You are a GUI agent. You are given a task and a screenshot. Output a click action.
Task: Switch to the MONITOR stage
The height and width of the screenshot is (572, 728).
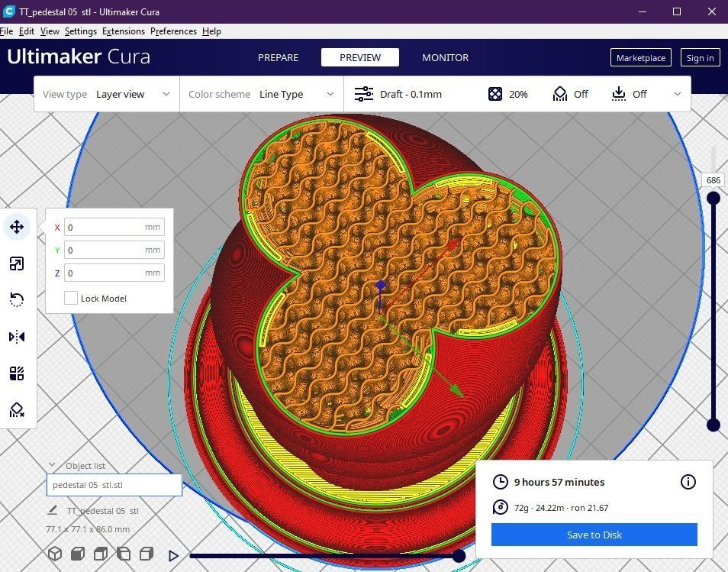[445, 57]
